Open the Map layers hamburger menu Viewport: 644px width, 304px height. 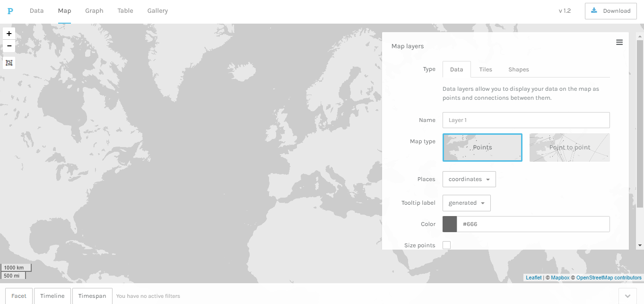click(x=619, y=42)
